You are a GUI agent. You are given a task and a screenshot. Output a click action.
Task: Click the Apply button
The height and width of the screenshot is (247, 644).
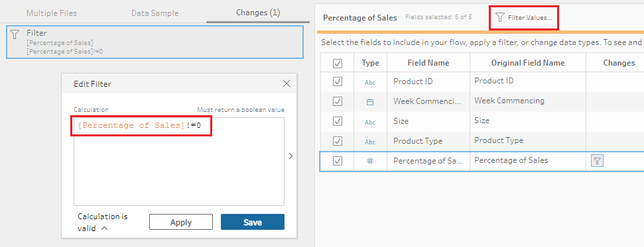click(x=180, y=222)
